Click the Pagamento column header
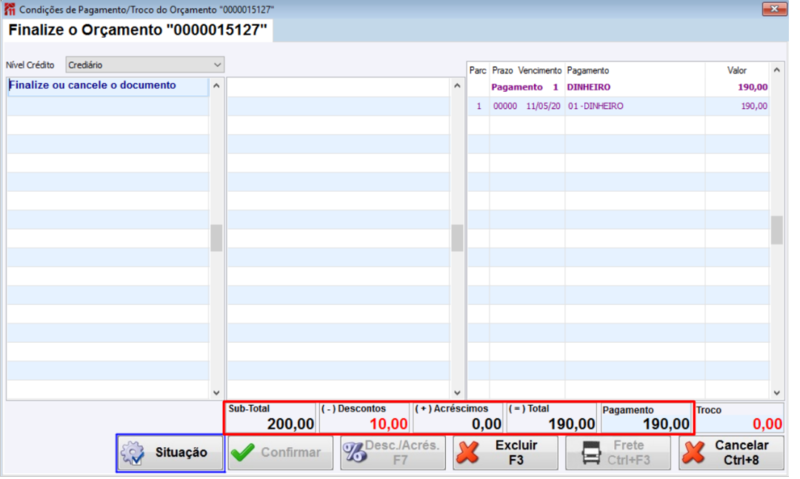 [588, 70]
